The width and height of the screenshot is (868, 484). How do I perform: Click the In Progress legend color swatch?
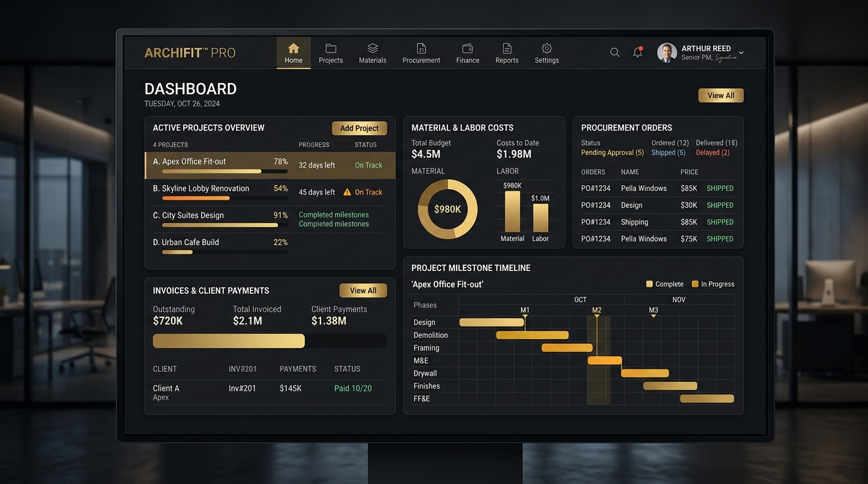(x=695, y=284)
